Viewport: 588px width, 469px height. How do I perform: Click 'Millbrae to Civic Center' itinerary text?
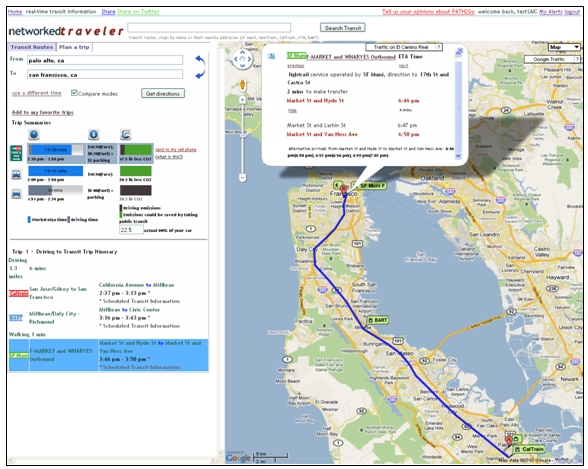coord(129,310)
